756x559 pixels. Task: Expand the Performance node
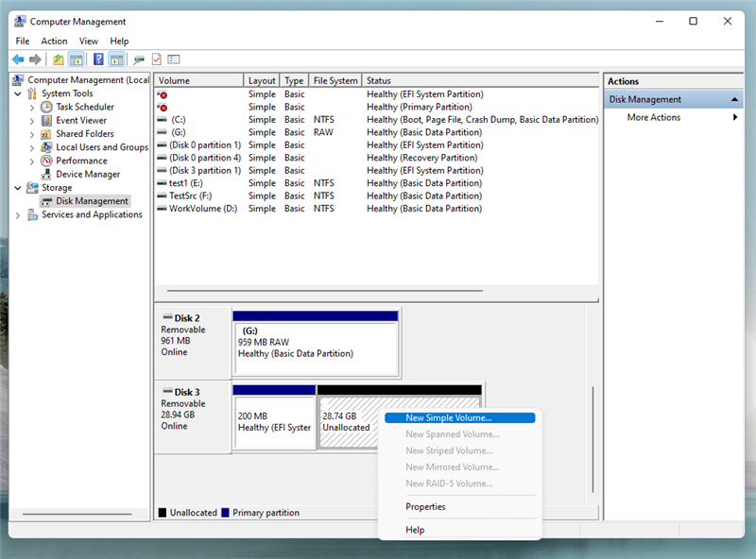click(32, 161)
